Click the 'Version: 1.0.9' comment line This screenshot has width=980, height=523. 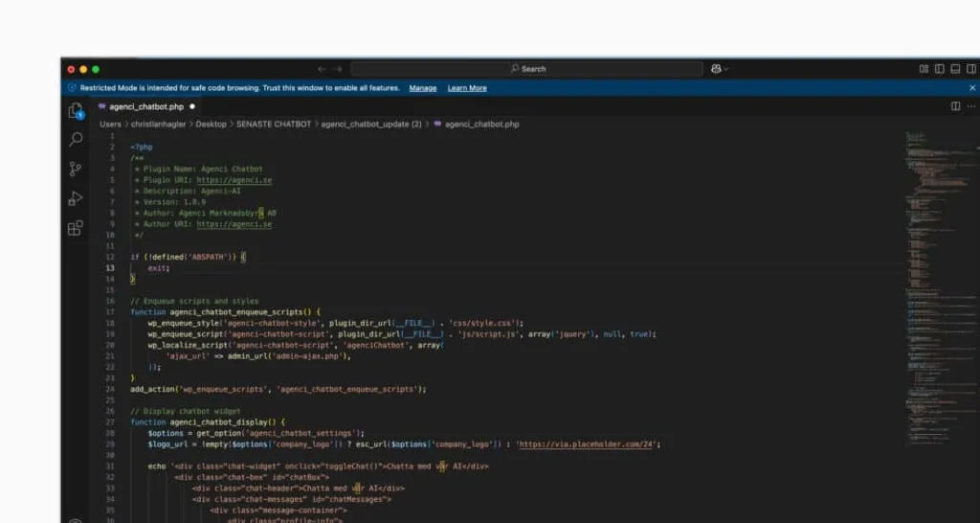174,202
